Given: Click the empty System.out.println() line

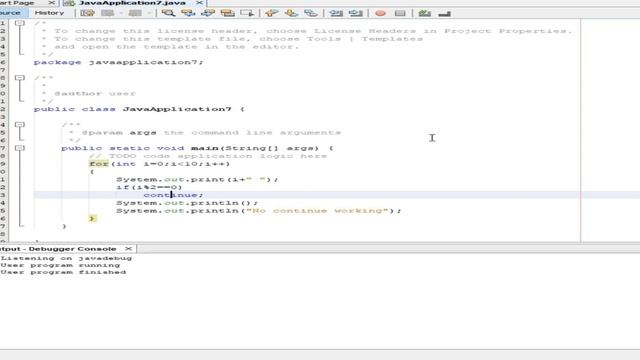Looking at the screenshot, I should tap(187, 203).
